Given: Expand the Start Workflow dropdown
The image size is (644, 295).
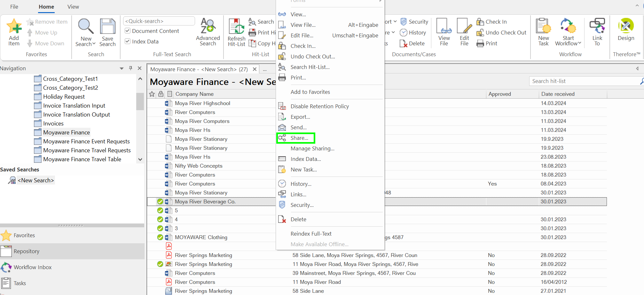Looking at the screenshot, I should pyautogui.click(x=579, y=43).
